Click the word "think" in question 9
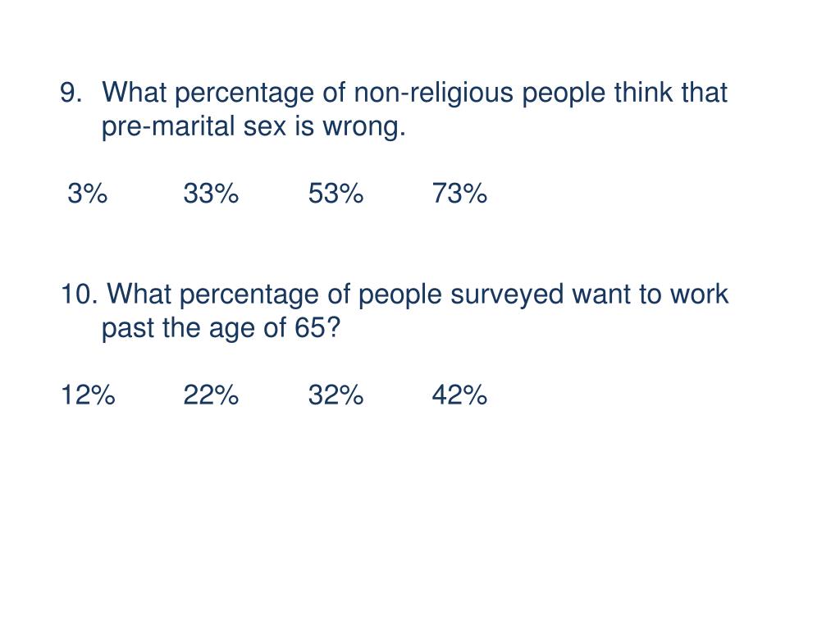 click(647, 94)
